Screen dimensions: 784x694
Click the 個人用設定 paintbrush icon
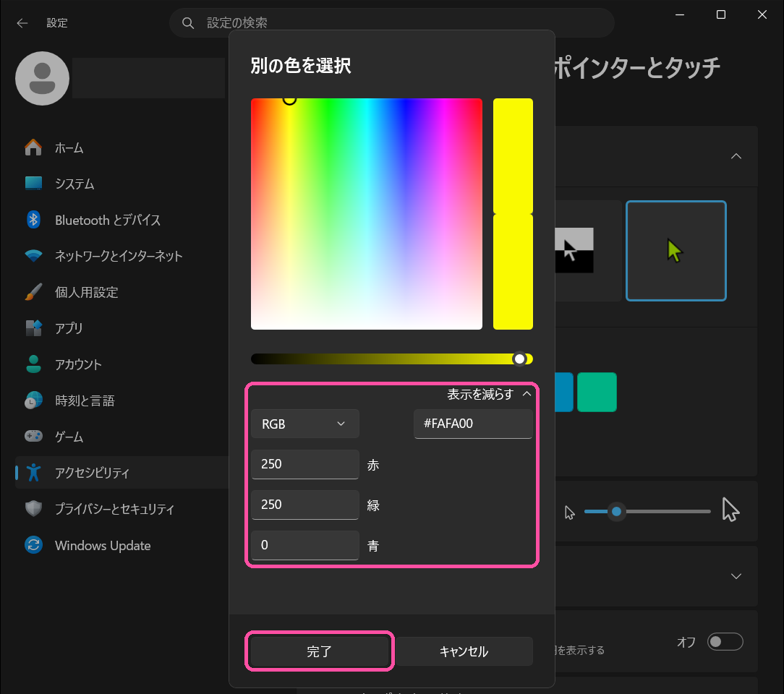pyautogui.click(x=33, y=292)
